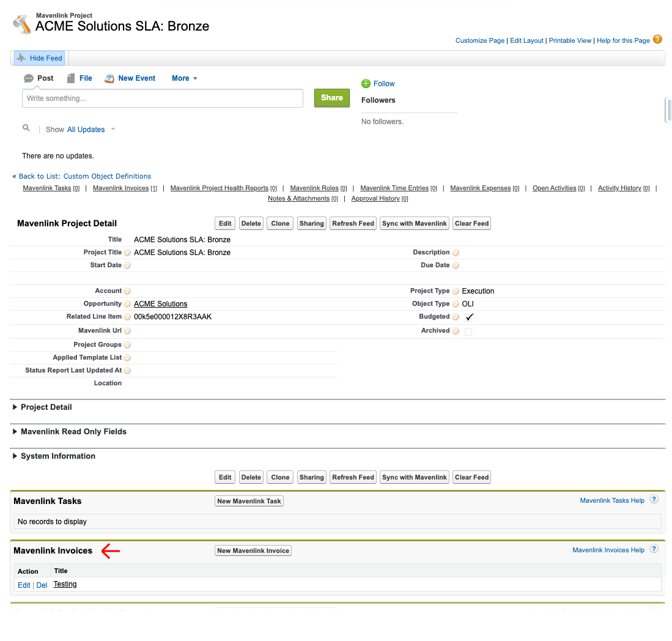Click the File document icon
Screen dimensions: 672x641
71,78
